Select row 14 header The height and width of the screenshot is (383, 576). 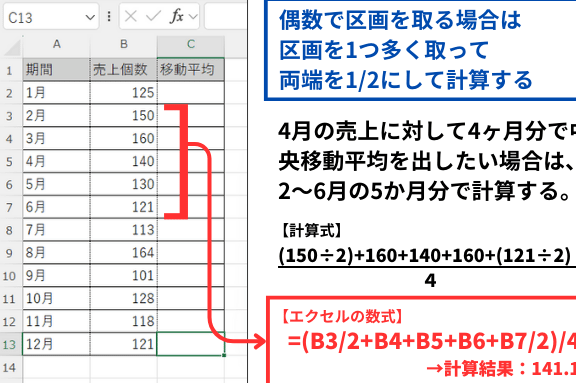coord(10,367)
